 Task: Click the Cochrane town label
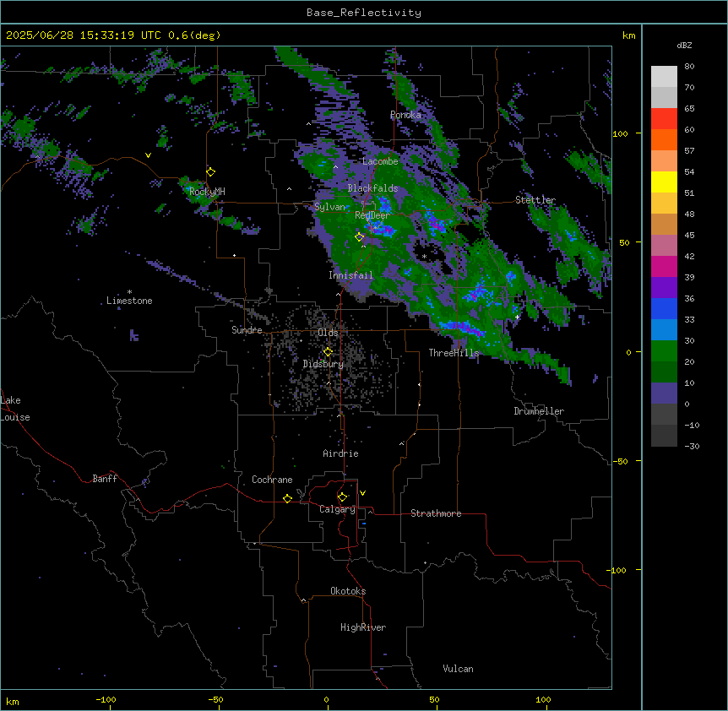[272, 480]
